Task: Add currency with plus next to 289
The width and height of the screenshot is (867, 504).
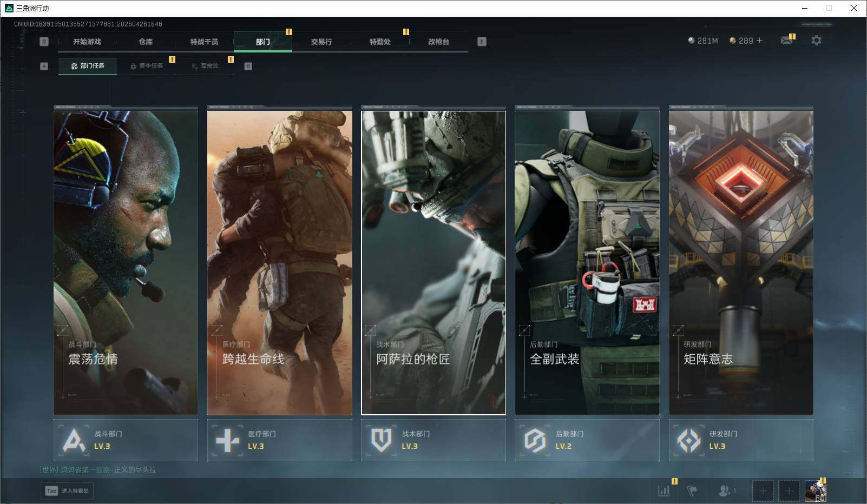Action: (759, 41)
